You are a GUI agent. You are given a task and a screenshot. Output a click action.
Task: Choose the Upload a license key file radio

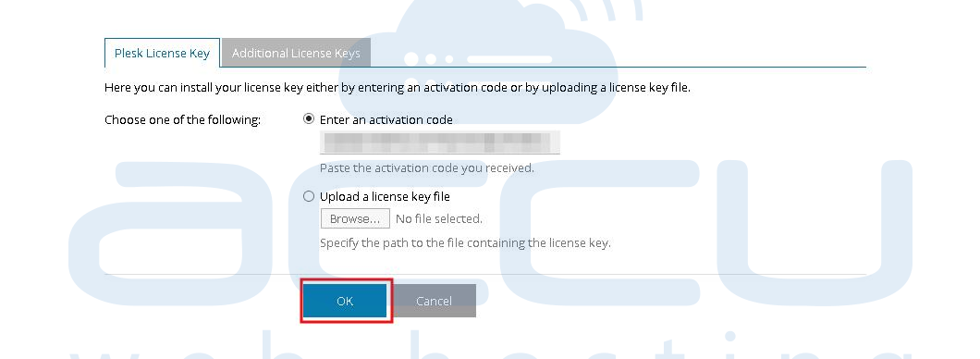click(x=308, y=196)
